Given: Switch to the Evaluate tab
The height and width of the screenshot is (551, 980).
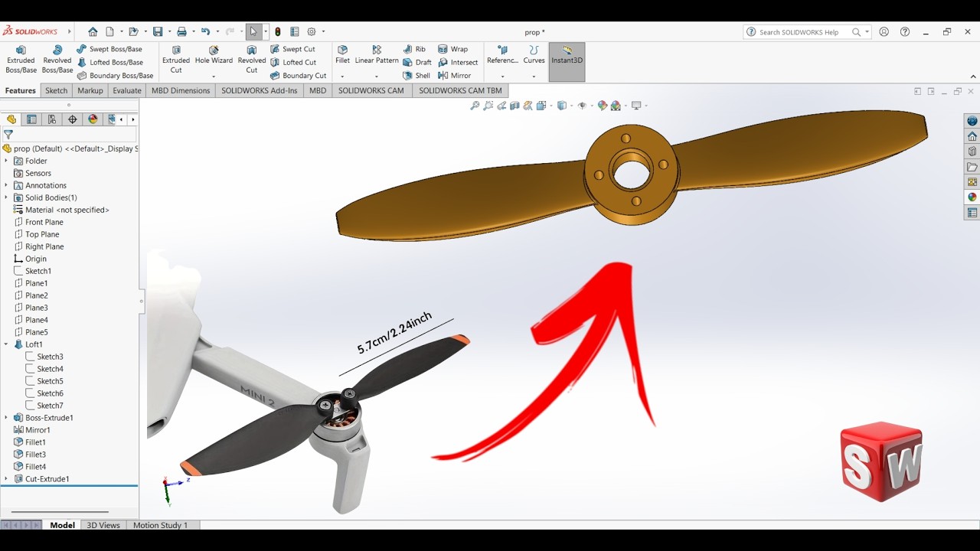Looking at the screenshot, I should click(x=127, y=90).
